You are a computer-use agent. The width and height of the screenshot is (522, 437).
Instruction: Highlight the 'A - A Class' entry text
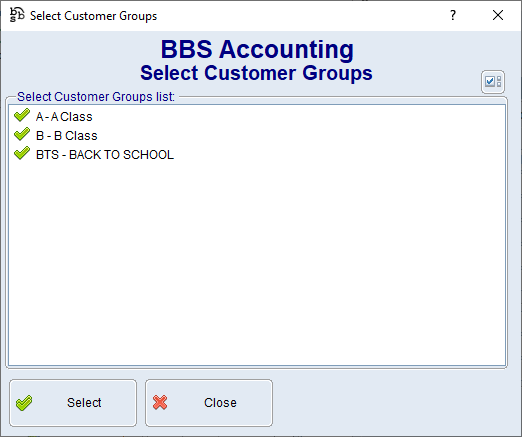(x=64, y=117)
